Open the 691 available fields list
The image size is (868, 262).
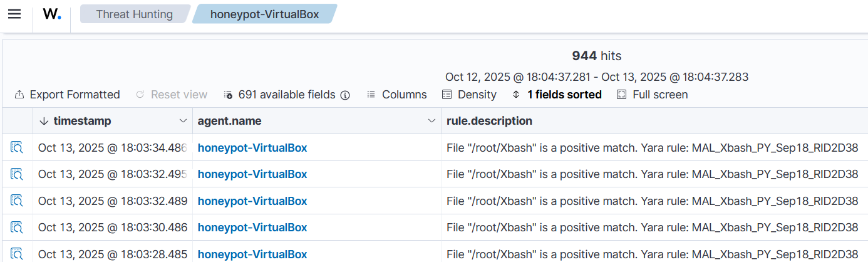point(280,95)
